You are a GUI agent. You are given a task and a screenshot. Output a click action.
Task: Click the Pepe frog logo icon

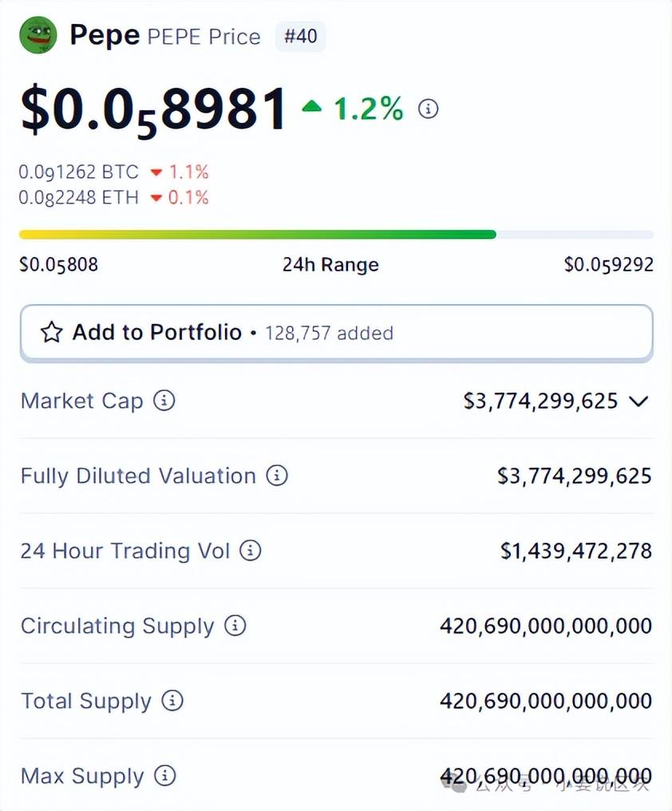coord(38,35)
